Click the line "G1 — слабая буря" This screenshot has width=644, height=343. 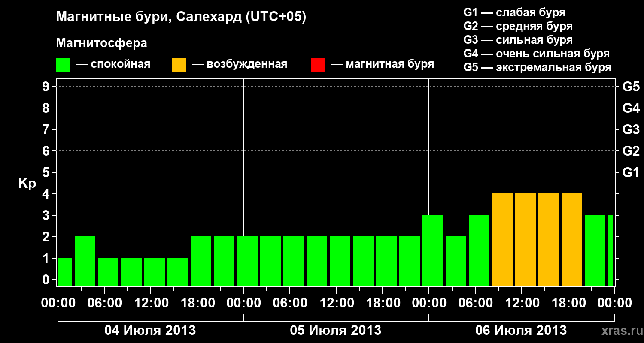click(x=514, y=12)
